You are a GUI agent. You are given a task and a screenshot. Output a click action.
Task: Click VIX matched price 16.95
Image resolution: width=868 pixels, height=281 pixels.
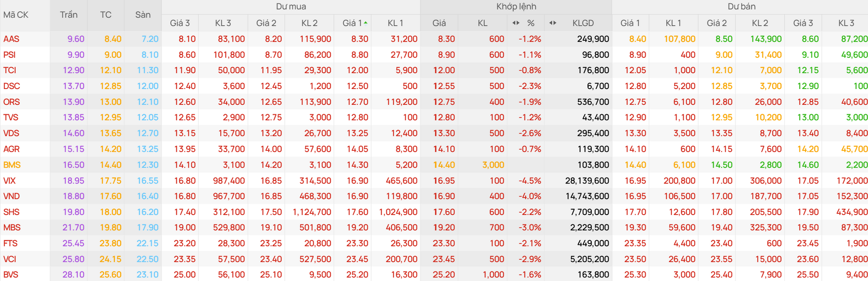[x=444, y=181]
